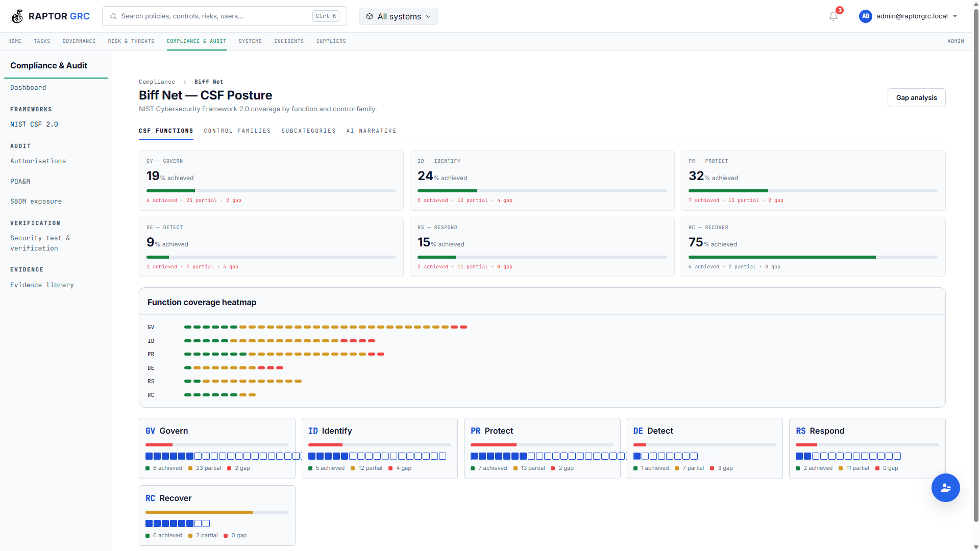Viewport: 980px width, 551px height.
Task: Select Compliance & Audit navigation
Action: (197, 41)
